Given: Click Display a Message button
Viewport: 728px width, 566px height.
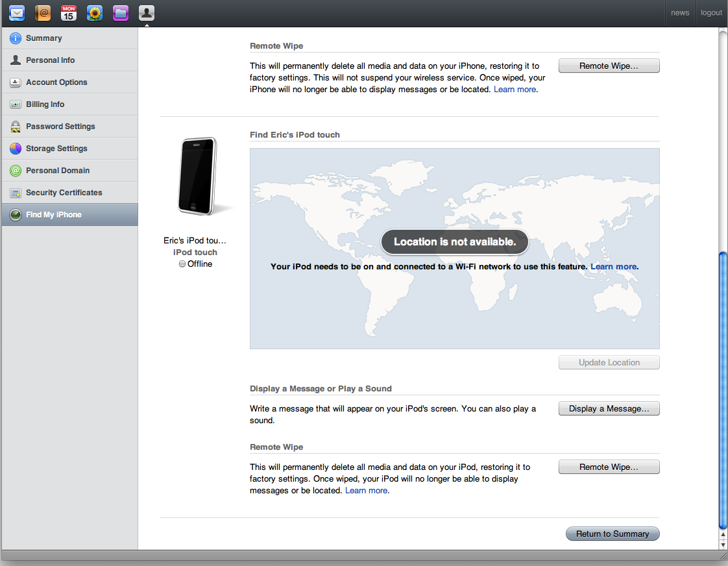Looking at the screenshot, I should pyautogui.click(x=609, y=408).
